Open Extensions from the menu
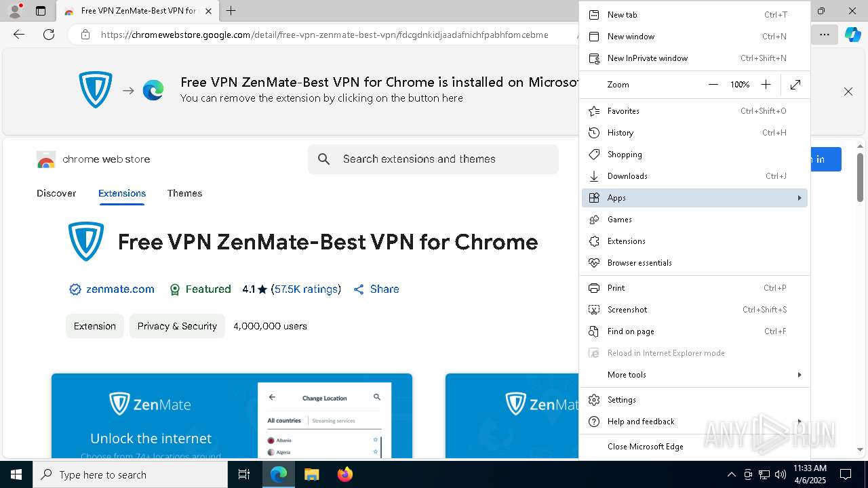Screen dimensions: 868x488 tap(694, 241)
